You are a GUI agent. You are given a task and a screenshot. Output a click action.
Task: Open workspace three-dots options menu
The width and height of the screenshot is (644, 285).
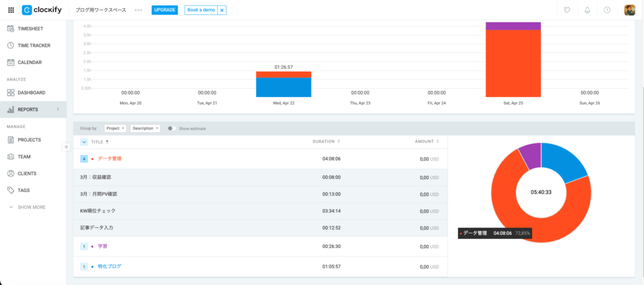coord(138,10)
